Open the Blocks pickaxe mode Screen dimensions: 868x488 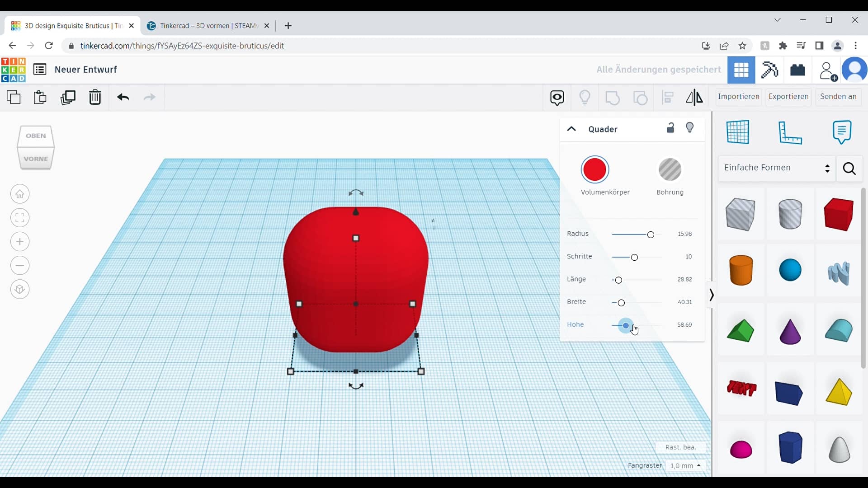pyautogui.click(x=769, y=70)
